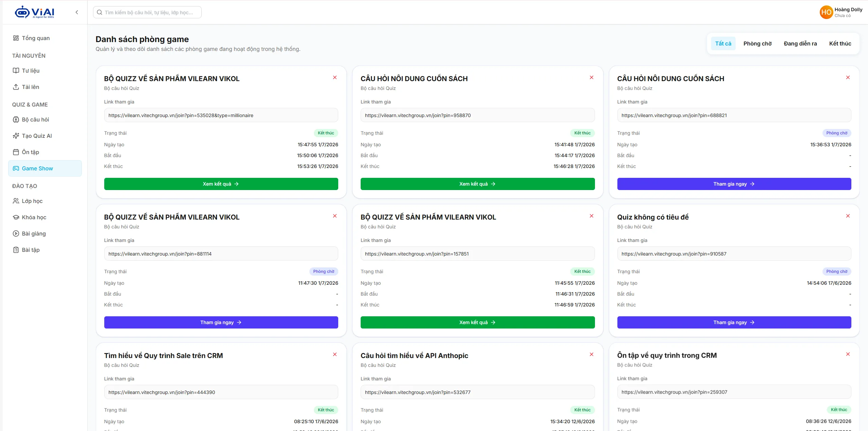
Task: Click join link field with pin 532677
Action: click(x=477, y=392)
